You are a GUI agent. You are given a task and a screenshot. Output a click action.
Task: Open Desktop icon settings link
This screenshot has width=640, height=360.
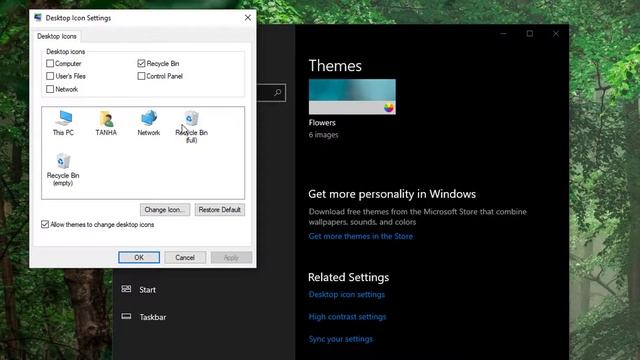click(x=347, y=294)
